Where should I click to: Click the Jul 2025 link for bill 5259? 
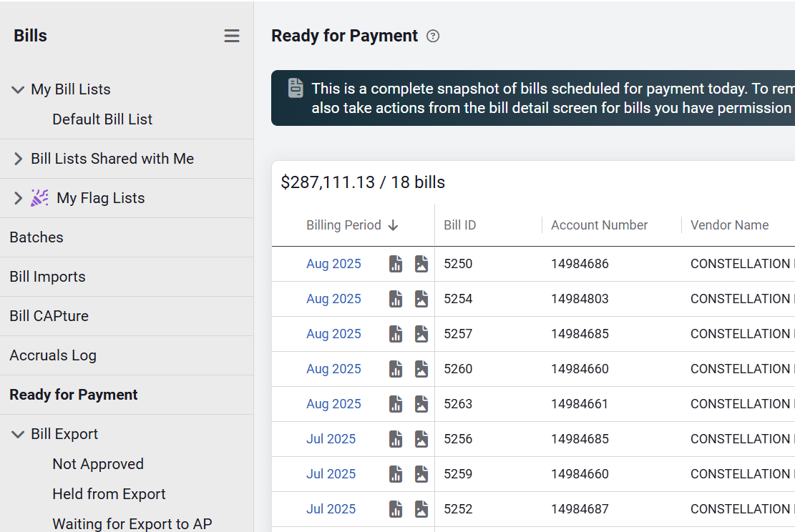331,474
